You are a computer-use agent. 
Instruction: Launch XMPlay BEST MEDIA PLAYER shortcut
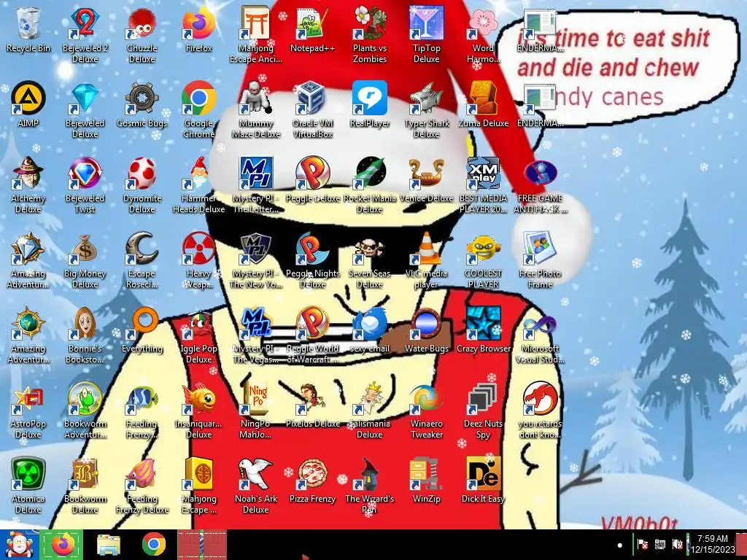[483, 186]
